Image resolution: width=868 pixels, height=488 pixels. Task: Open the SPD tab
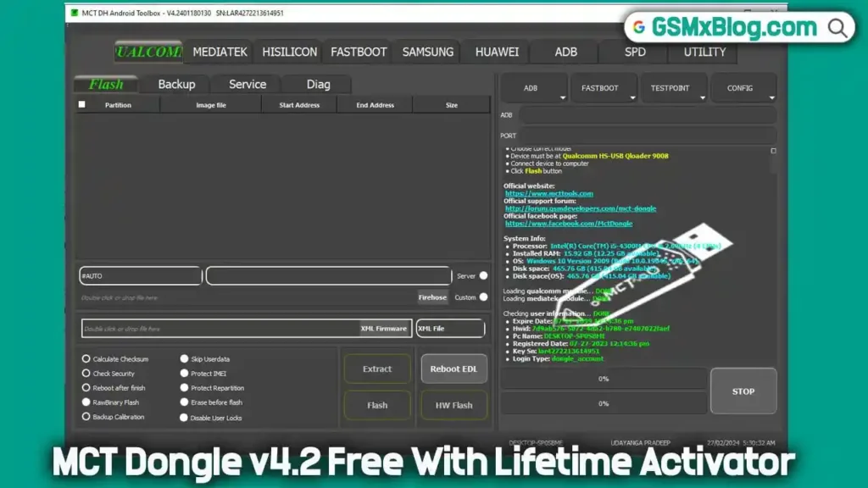click(x=635, y=52)
